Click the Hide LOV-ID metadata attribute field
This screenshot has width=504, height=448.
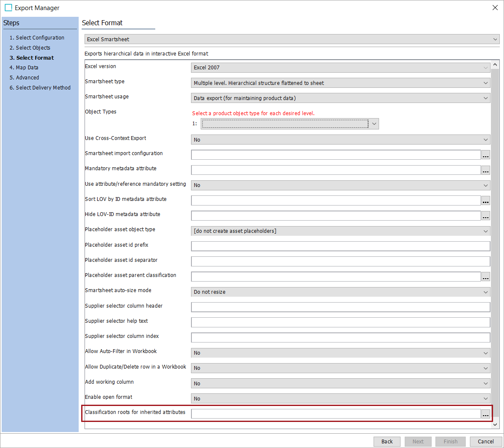tap(336, 216)
